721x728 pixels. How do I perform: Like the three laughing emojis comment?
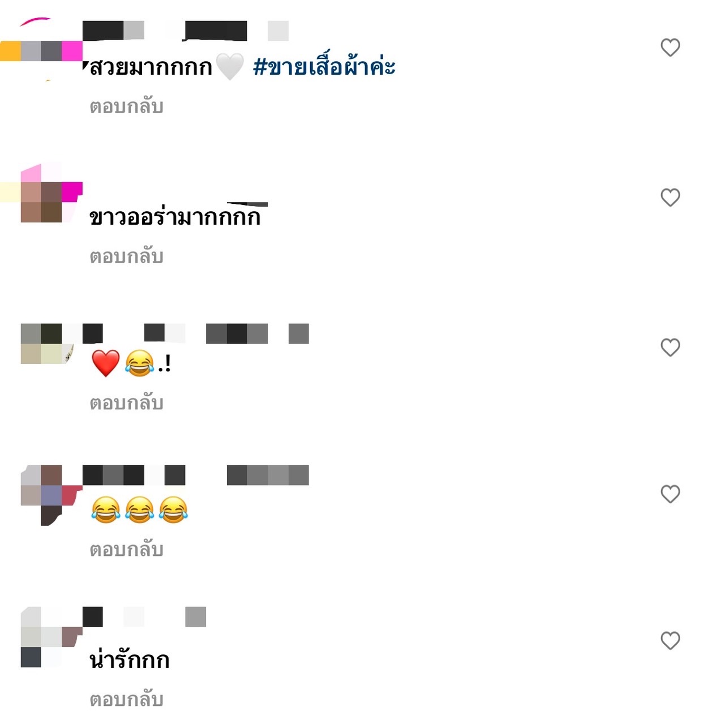pos(670,494)
